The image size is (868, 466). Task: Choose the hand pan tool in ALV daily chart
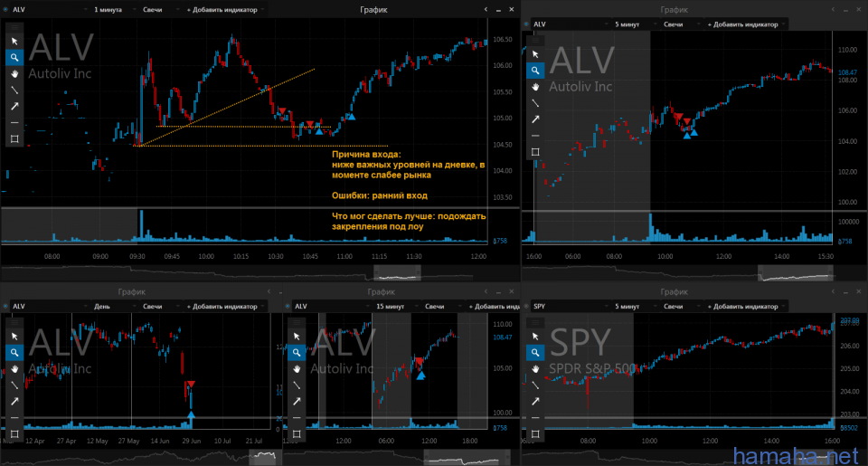14,369
